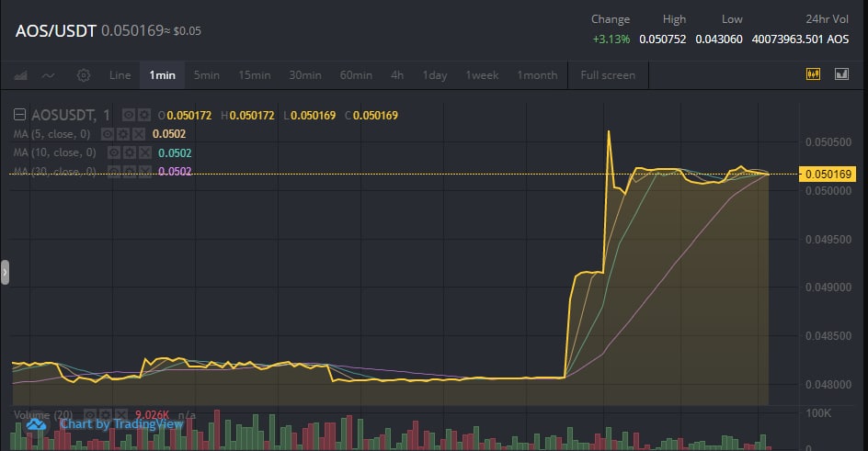Switch to 5min interval

coord(207,75)
